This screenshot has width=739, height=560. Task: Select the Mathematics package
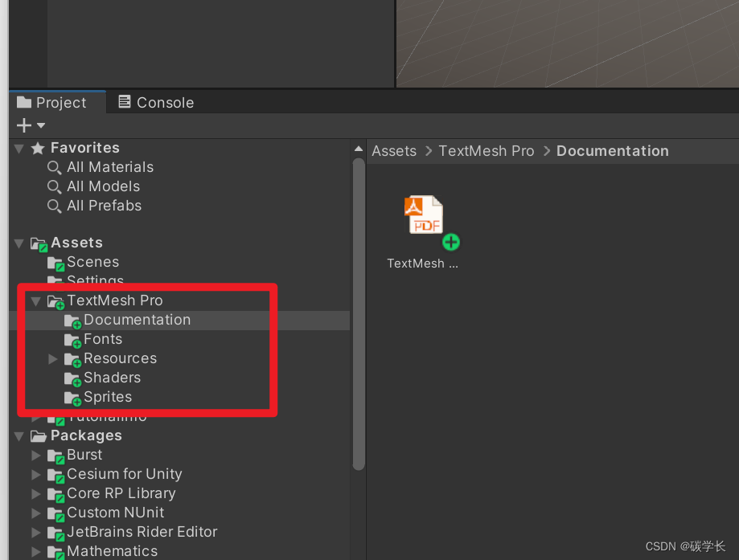pyautogui.click(x=112, y=550)
